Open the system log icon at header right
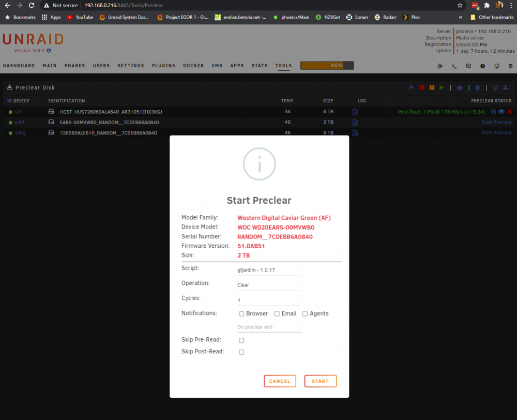The height and width of the screenshot is (420, 517). point(511,66)
